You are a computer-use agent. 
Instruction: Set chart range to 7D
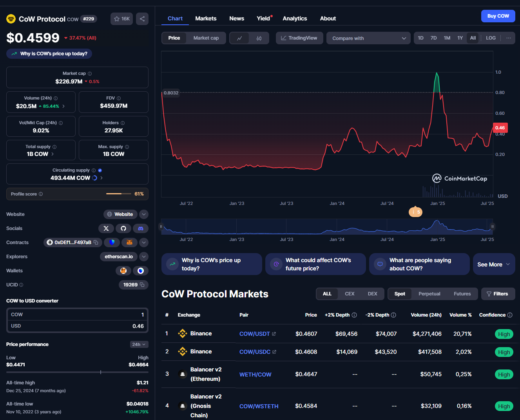point(433,38)
